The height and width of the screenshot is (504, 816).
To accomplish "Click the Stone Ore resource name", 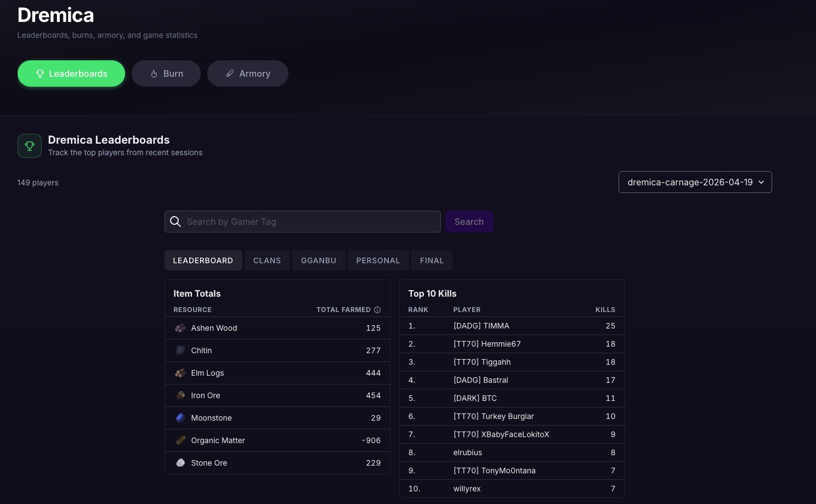I will point(209,463).
